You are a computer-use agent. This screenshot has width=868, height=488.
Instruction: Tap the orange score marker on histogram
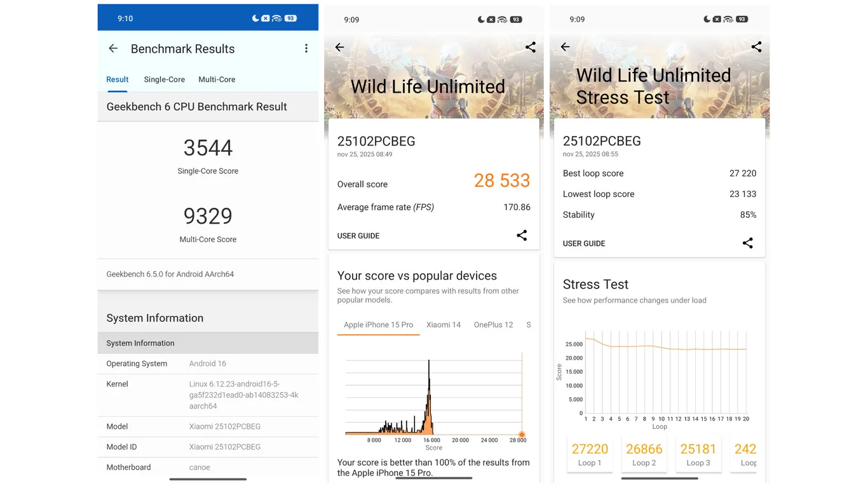(522, 434)
